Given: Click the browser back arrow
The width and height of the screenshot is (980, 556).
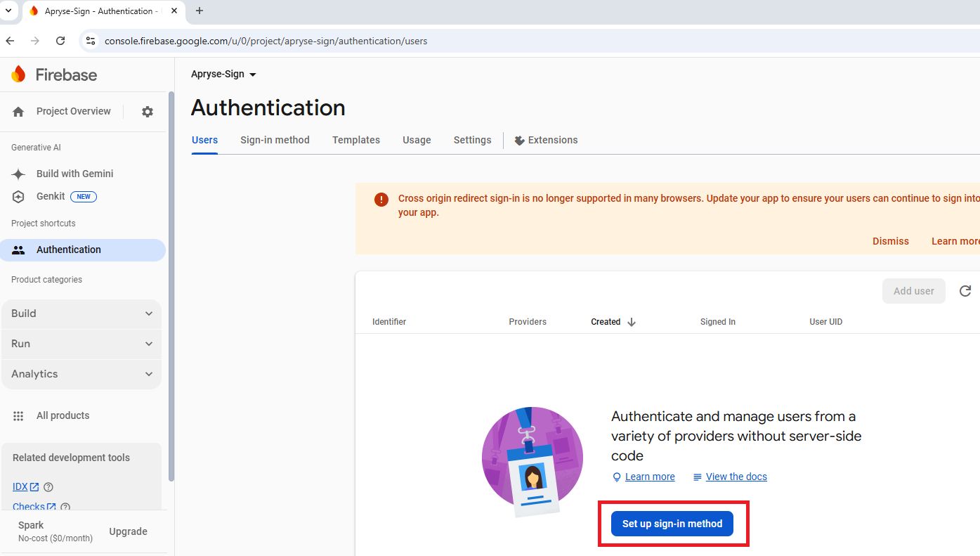Looking at the screenshot, I should (10, 41).
